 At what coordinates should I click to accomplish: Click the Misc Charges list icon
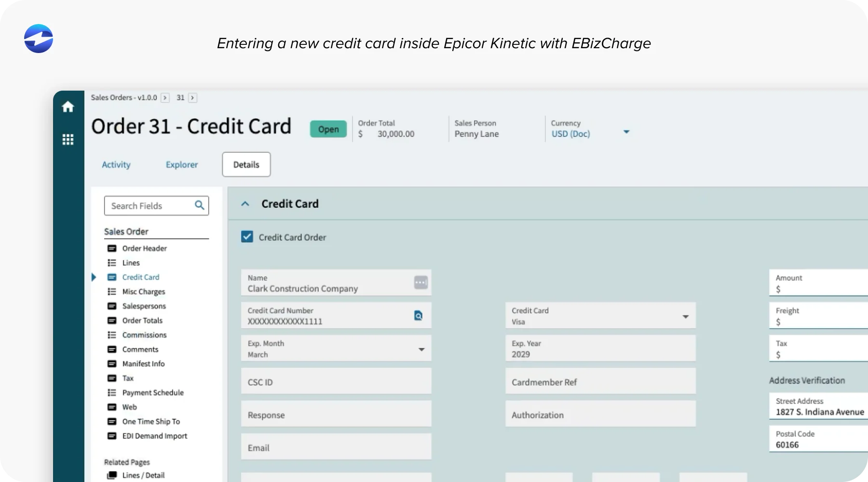112,292
